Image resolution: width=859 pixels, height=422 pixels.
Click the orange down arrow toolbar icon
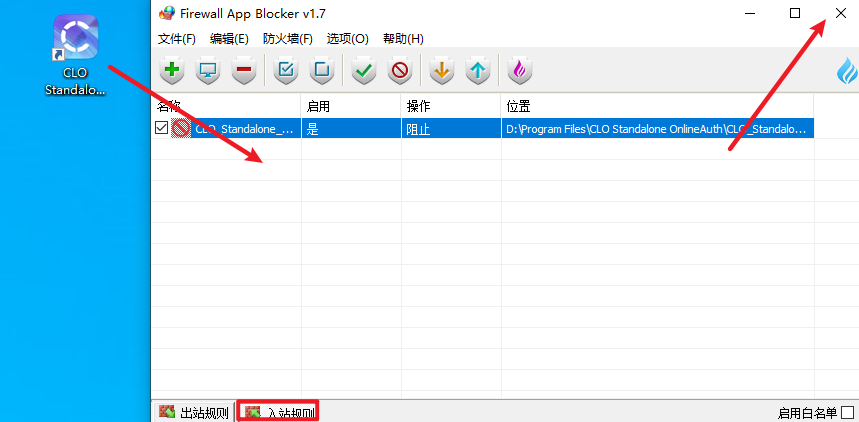pos(441,71)
